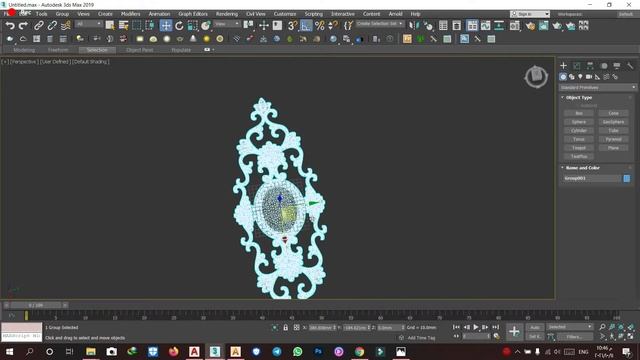Screen dimensions: 640x360
Task: Open the Standard Primitives dropdown
Action: pyautogui.click(x=598, y=87)
